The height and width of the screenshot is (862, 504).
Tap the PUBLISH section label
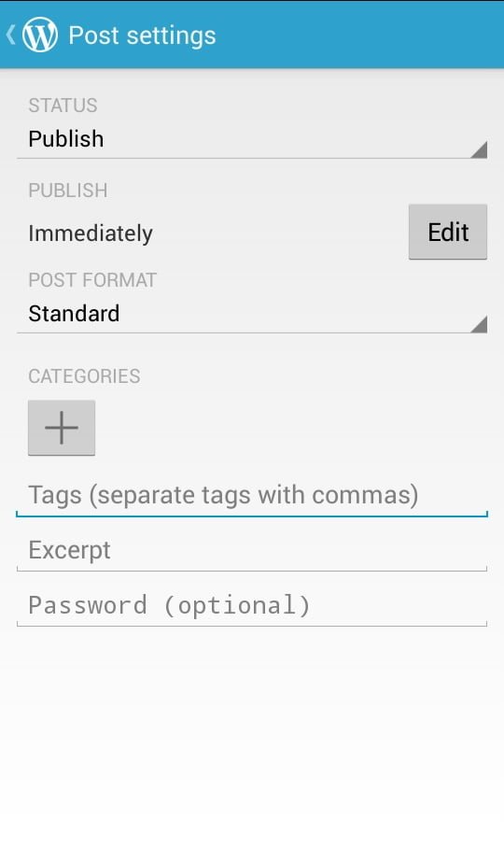pos(68,191)
